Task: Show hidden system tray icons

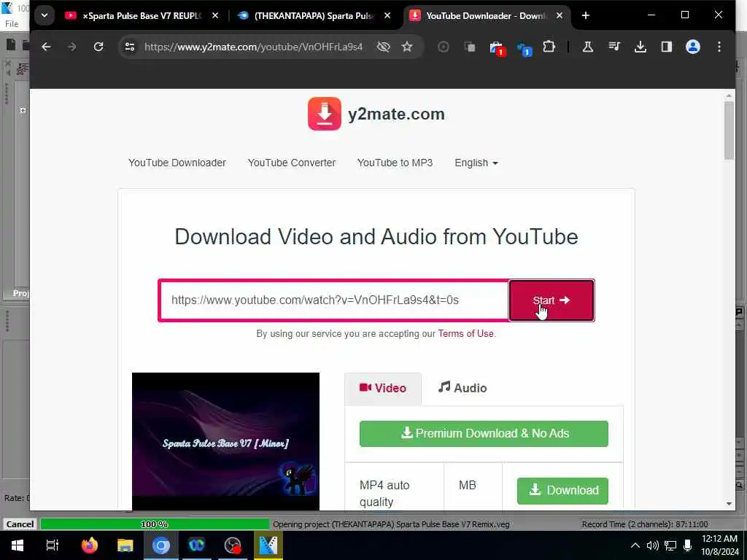Action: [635, 545]
